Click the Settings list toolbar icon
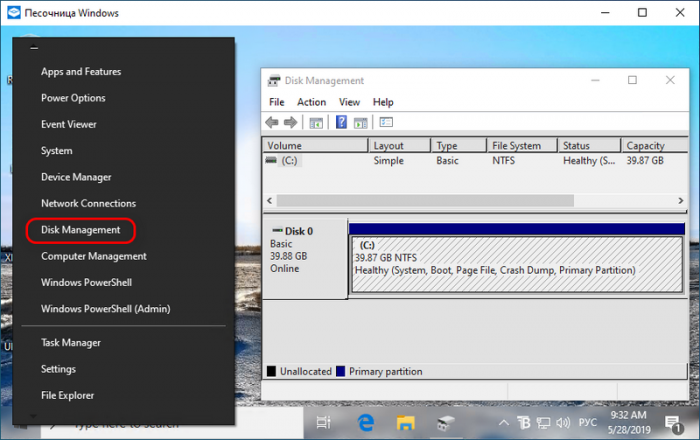Viewport: 700px width, 440px height. coord(386,122)
